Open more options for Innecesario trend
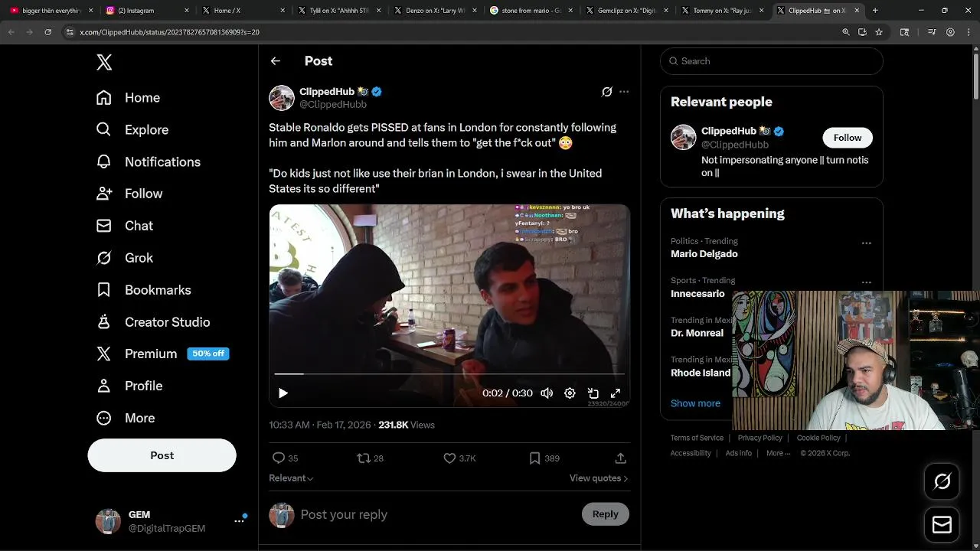The height and width of the screenshot is (551, 980). [x=866, y=282]
